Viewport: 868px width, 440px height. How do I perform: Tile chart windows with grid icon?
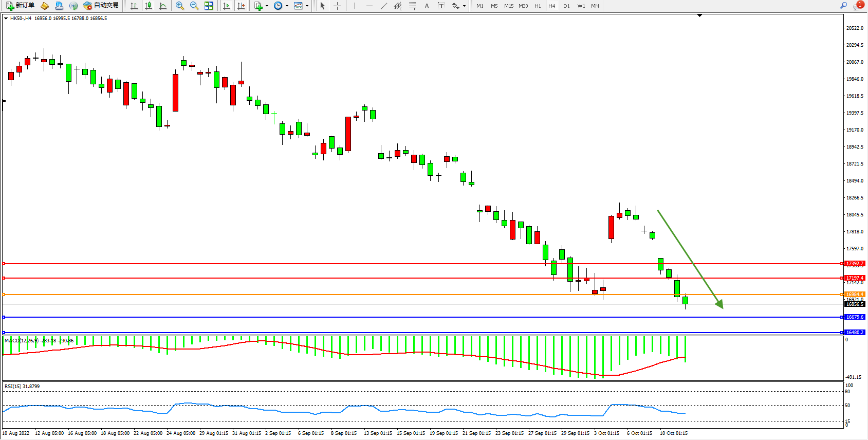[209, 6]
